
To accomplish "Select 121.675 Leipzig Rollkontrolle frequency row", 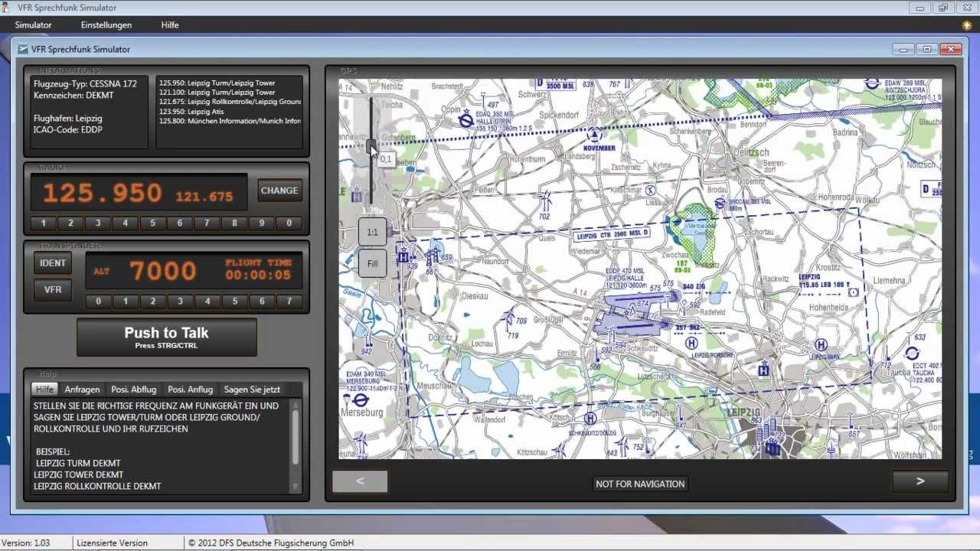I will [230, 102].
